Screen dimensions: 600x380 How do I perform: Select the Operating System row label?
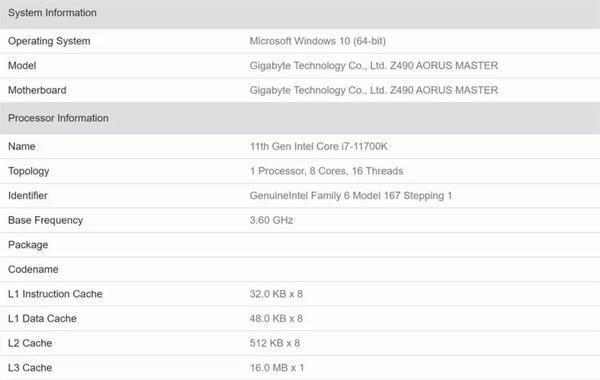(x=49, y=41)
